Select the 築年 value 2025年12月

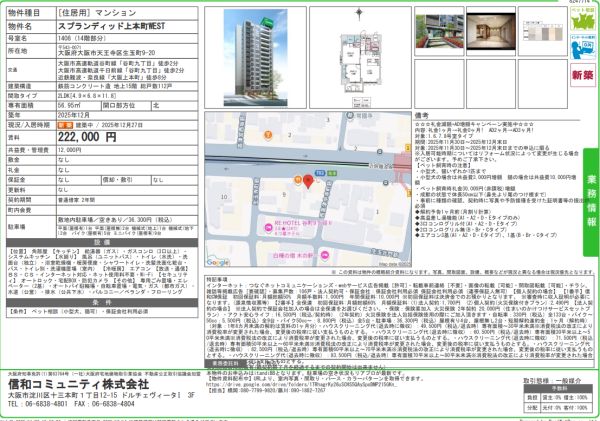(x=73, y=115)
